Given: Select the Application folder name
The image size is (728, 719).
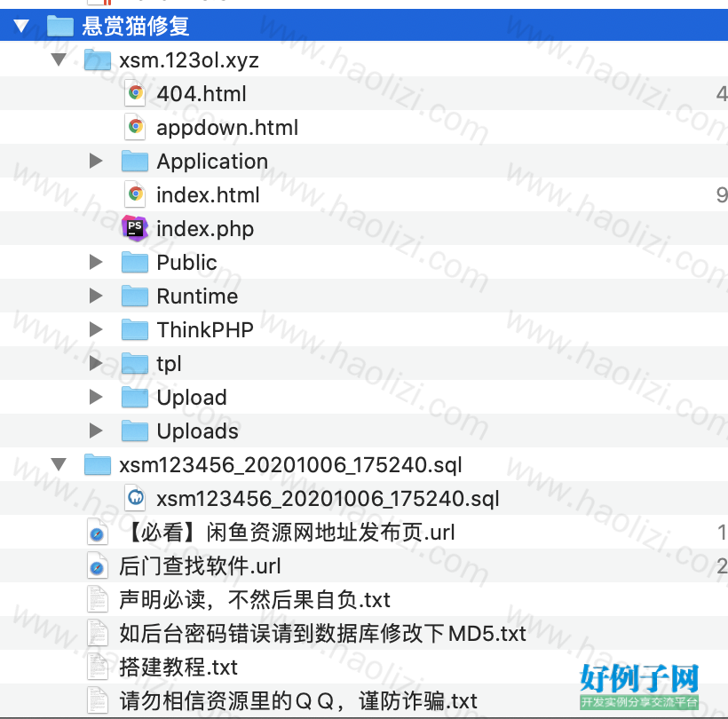Looking at the screenshot, I should pos(212,162).
